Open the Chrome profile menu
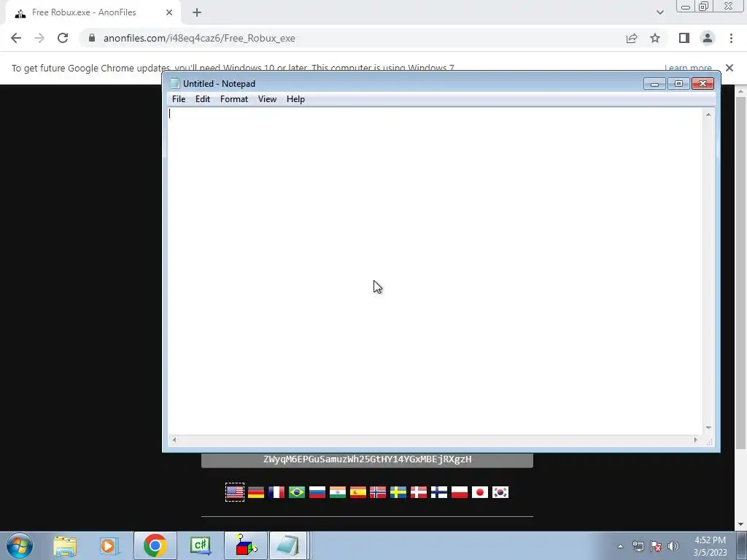Image resolution: width=747 pixels, height=560 pixels. pyautogui.click(x=708, y=38)
